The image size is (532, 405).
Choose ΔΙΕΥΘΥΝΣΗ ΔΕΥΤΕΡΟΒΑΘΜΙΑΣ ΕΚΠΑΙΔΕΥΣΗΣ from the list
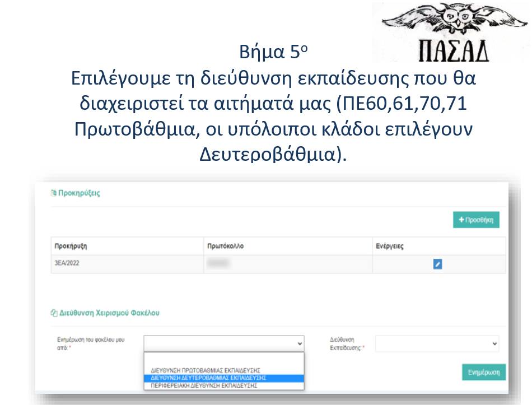[x=208, y=378]
